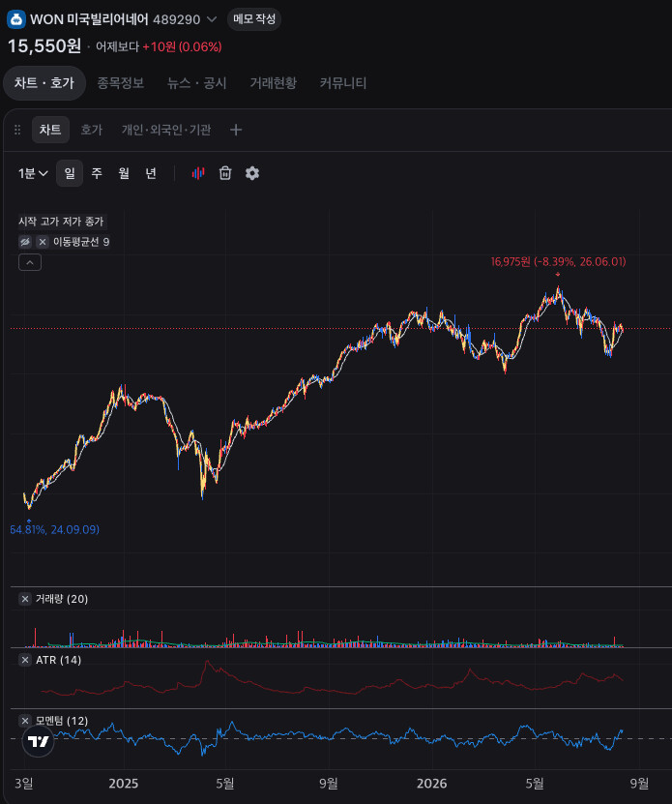
Task: Open the 커뮤니티 tab
Action: click(x=343, y=83)
